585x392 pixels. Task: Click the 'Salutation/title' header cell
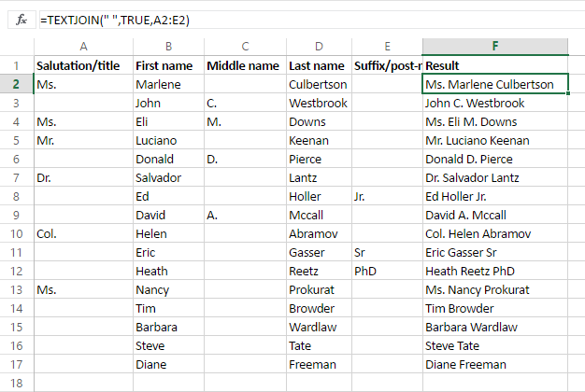[x=83, y=65]
